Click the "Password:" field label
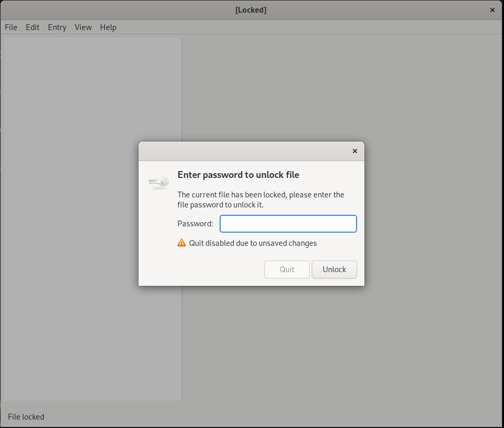The width and height of the screenshot is (504, 428). tap(195, 224)
